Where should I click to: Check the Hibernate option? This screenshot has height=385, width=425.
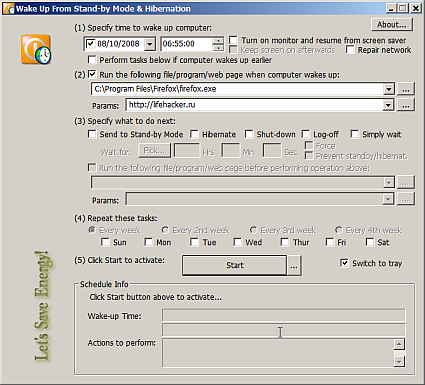194,134
